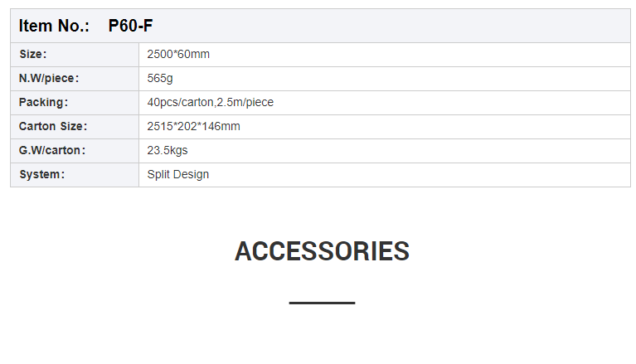Screen dimensions: 636x364
Task: Click the divider line under ACCESSORIES
Action: pyautogui.click(x=322, y=303)
